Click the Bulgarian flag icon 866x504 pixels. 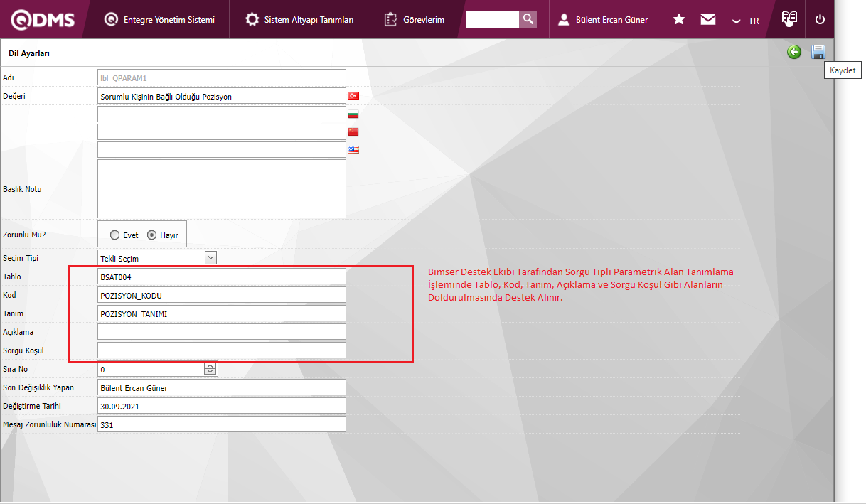pos(353,114)
